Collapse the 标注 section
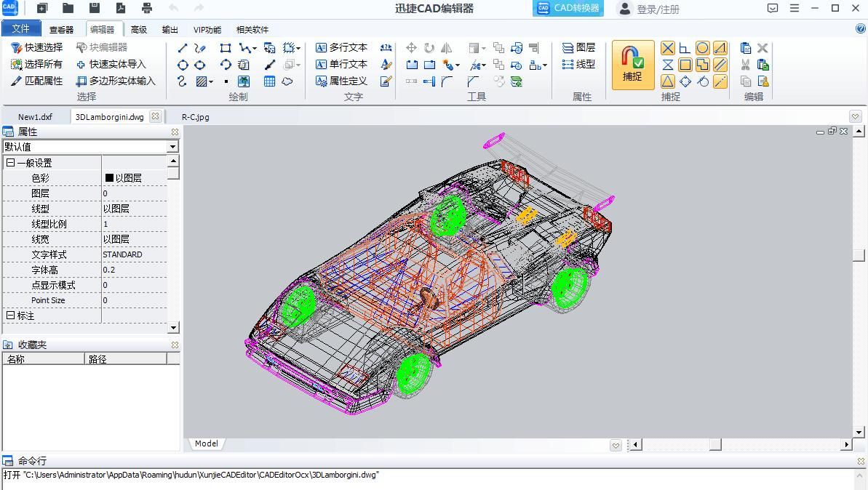Image resolution: width=868 pixels, height=490 pixels. pyautogui.click(x=10, y=316)
